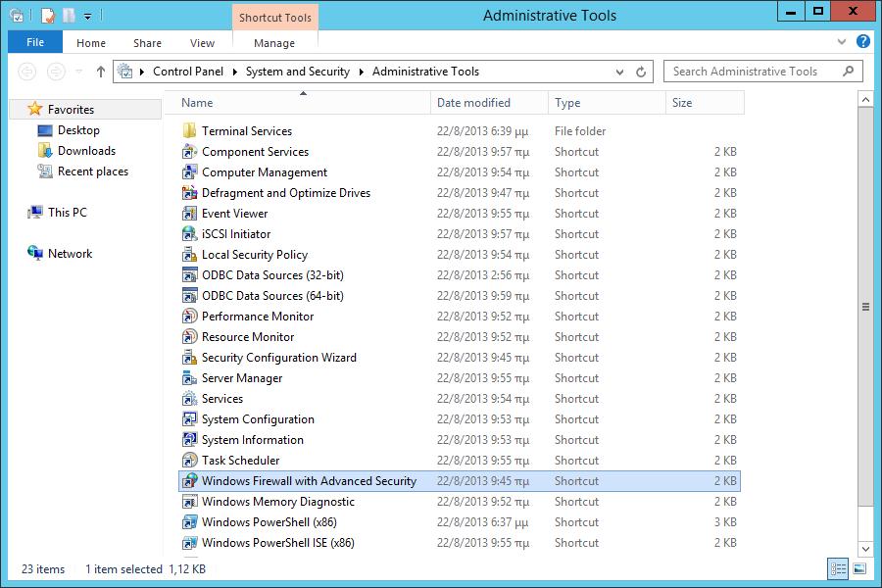
Task: Click the Services gear icon
Action: (x=189, y=399)
